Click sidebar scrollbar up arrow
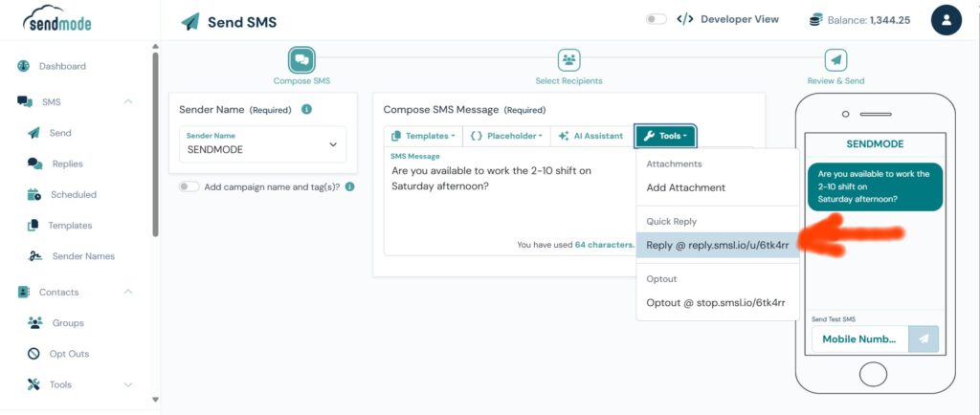Image resolution: width=980 pixels, height=415 pixels. [155, 46]
